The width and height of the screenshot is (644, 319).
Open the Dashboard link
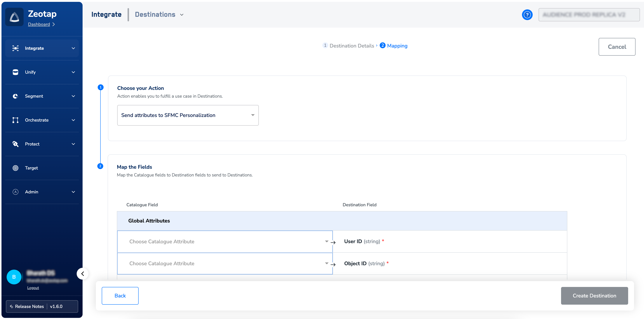(39, 24)
